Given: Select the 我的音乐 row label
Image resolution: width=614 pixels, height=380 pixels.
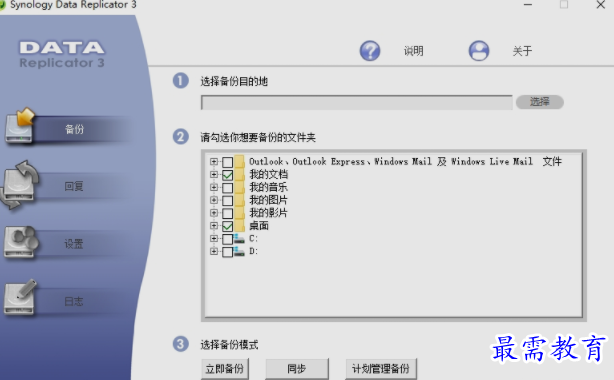Looking at the screenshot, I should click(x=269, y=187).
